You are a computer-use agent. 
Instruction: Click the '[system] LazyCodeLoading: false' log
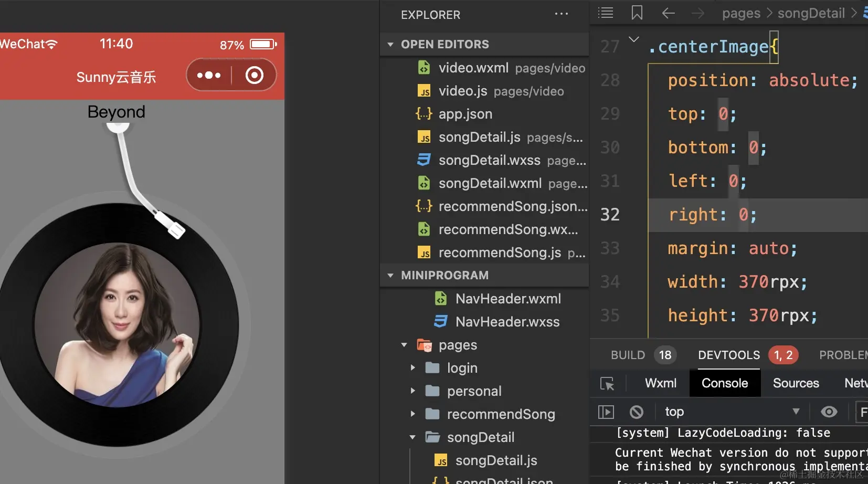(723, 433)
